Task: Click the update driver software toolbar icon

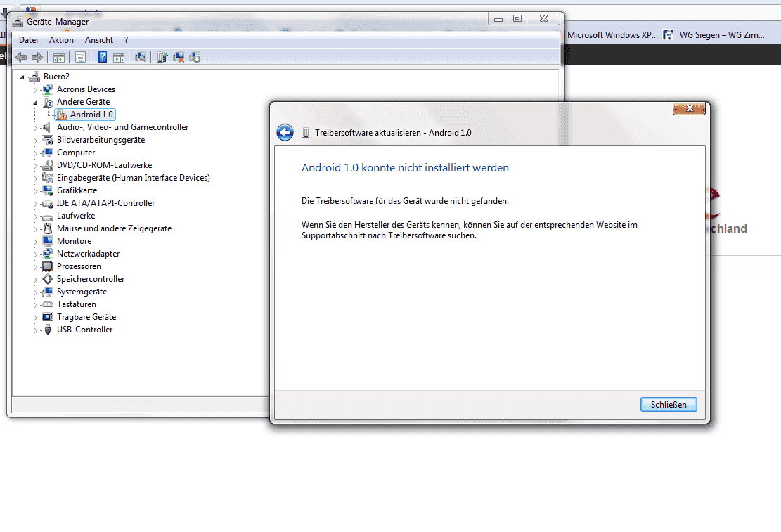Action: tap(162, 57)
